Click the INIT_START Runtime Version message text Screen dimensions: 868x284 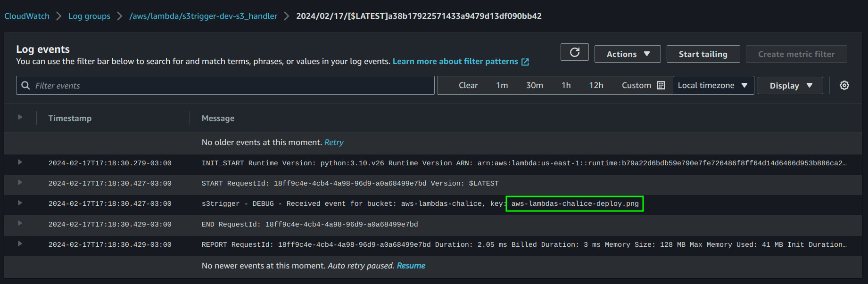coord(524,163)
